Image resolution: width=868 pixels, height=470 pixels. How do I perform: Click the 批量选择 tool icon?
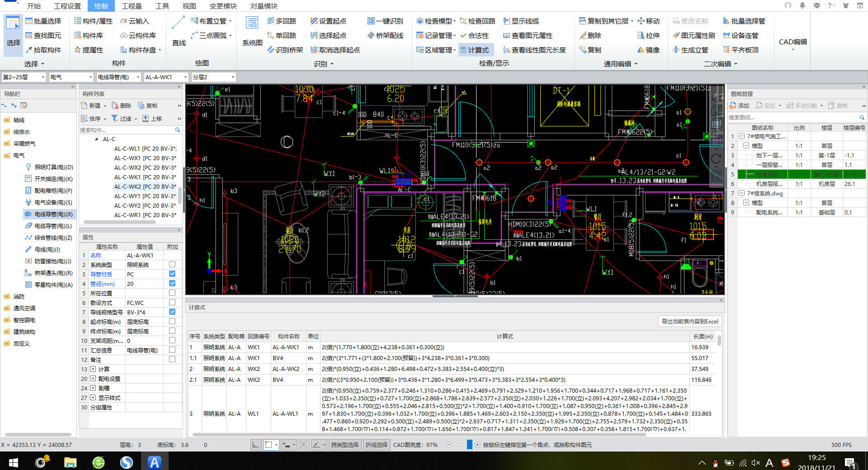(x=29, y=21)
